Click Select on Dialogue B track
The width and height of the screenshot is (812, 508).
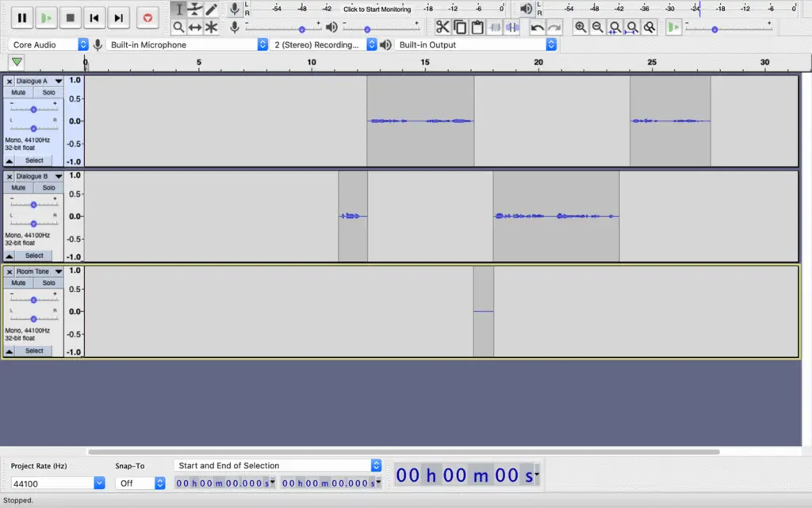[x=34, y=256]
